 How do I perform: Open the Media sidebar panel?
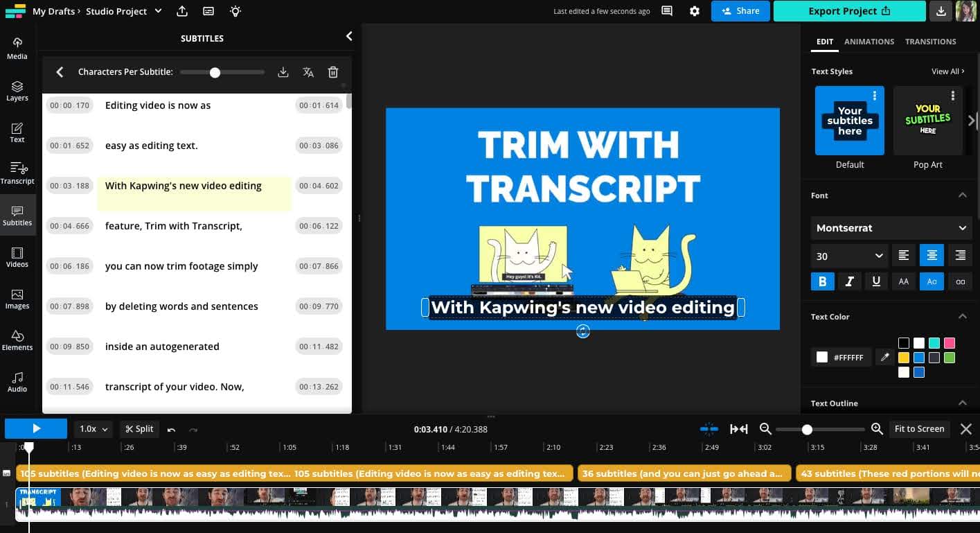point(17,48)
